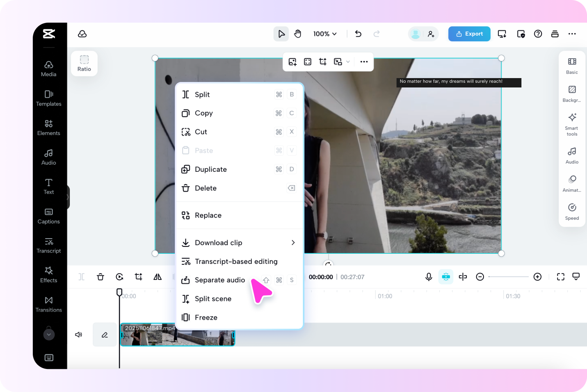
Task: Click the mirror flip icon above the timeline
Action: 157,276
